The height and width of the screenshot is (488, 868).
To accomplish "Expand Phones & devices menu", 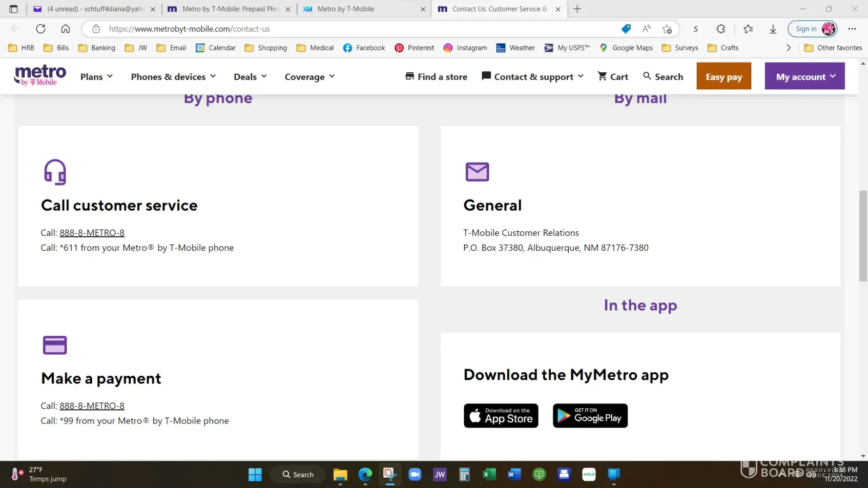I will pyautogui.click(x=173, y=77).
